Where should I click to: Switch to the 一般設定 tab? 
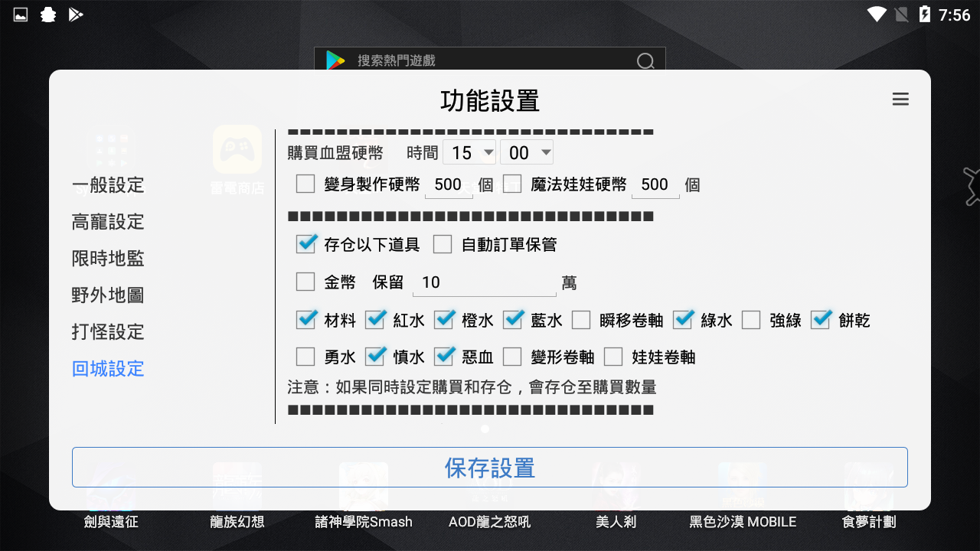(x=107, y=184)
